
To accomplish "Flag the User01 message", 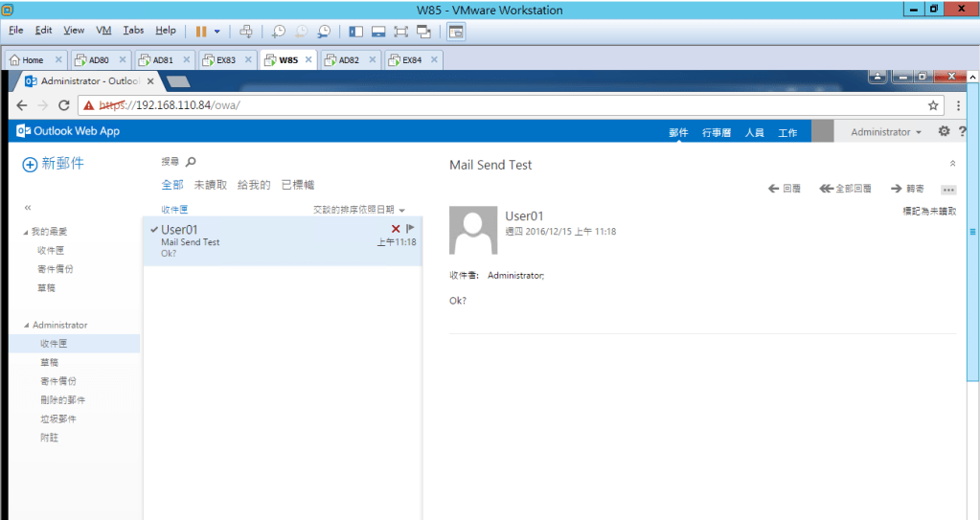I will (410, 228).
